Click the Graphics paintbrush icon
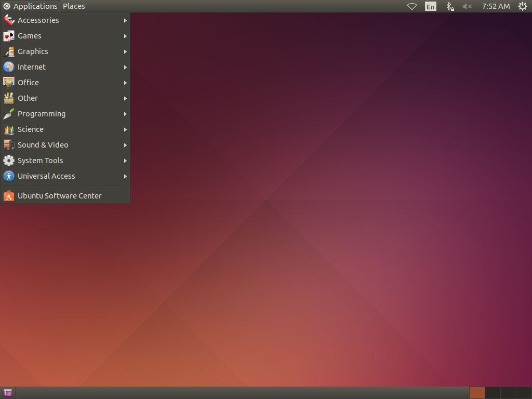 [x=9, y=51]
